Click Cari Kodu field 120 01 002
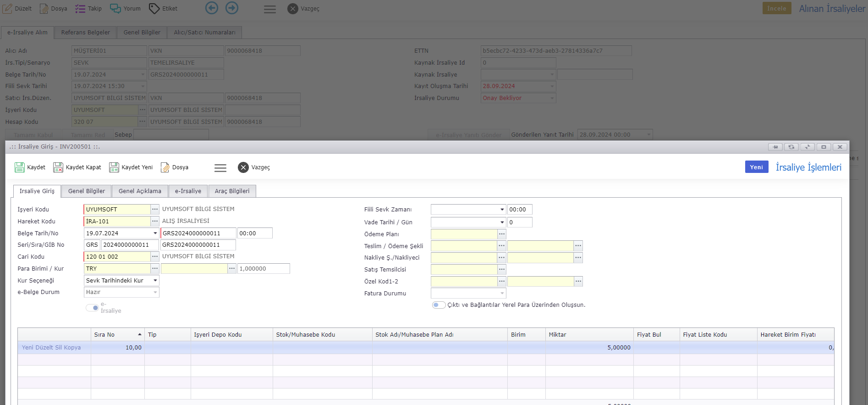 117,256
